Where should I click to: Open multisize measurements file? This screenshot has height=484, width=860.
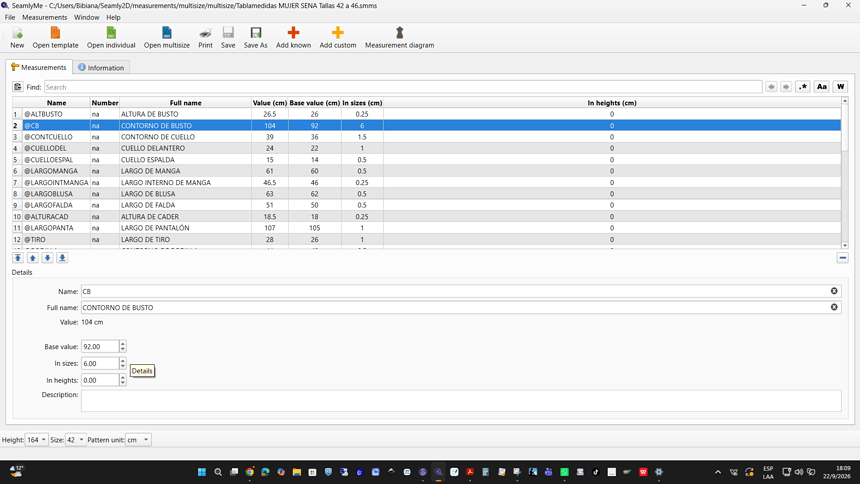167,38
